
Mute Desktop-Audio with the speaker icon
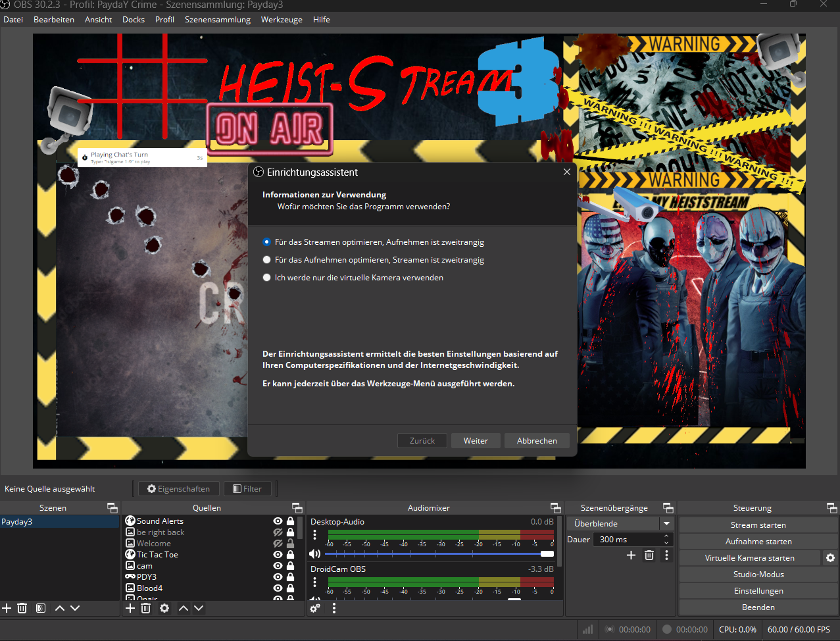(314, 554)
